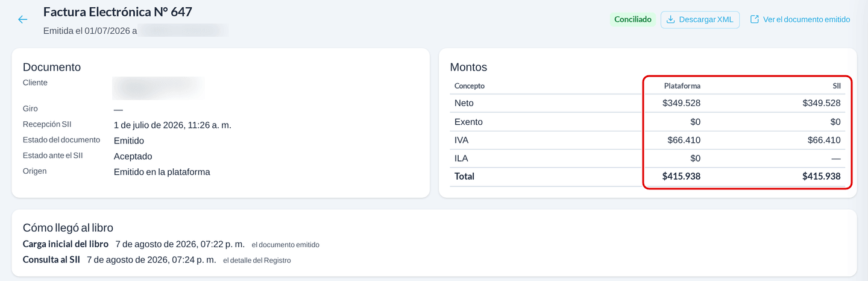Click Consulta al SII entry

pyautogui.click(x=157, y=260)
